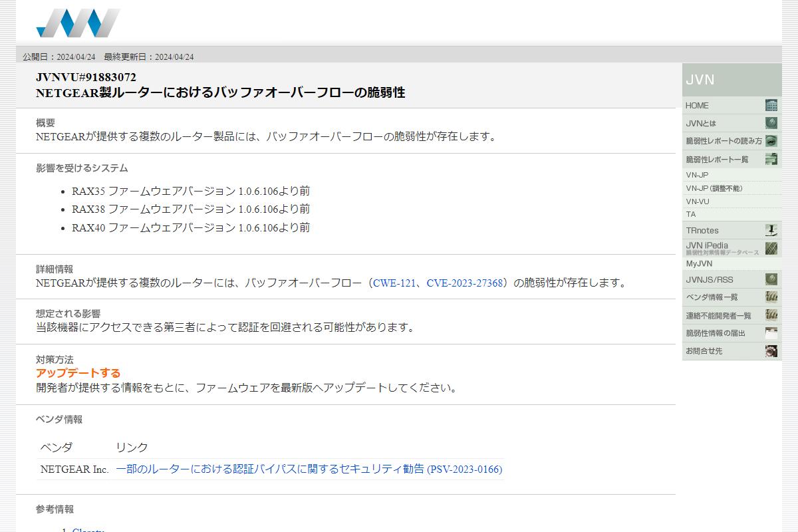Click the icon beside 連絡不能開発者一覧

[771, 315]
